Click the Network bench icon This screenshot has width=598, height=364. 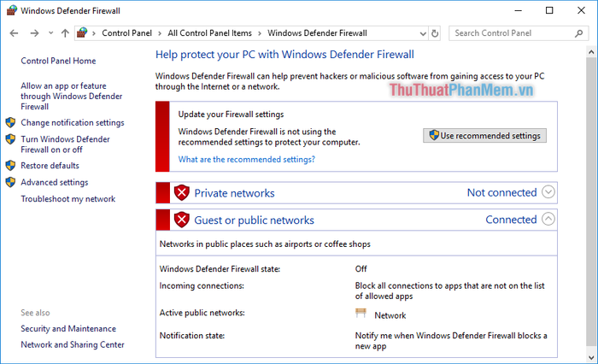click(361, 314)
